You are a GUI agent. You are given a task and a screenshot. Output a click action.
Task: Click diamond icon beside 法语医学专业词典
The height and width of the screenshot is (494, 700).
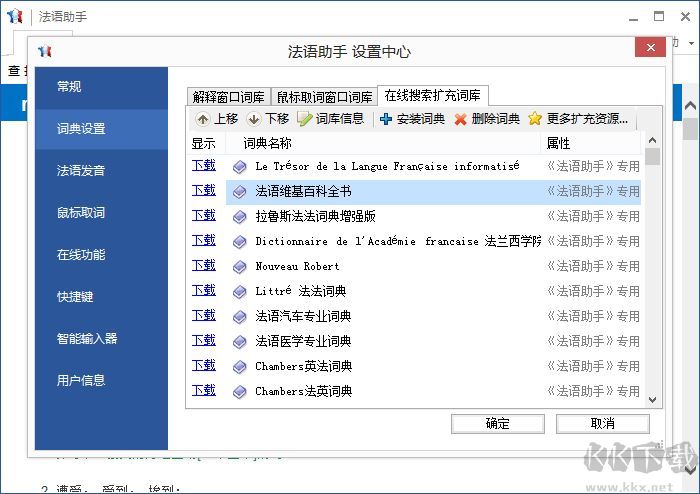240,342
